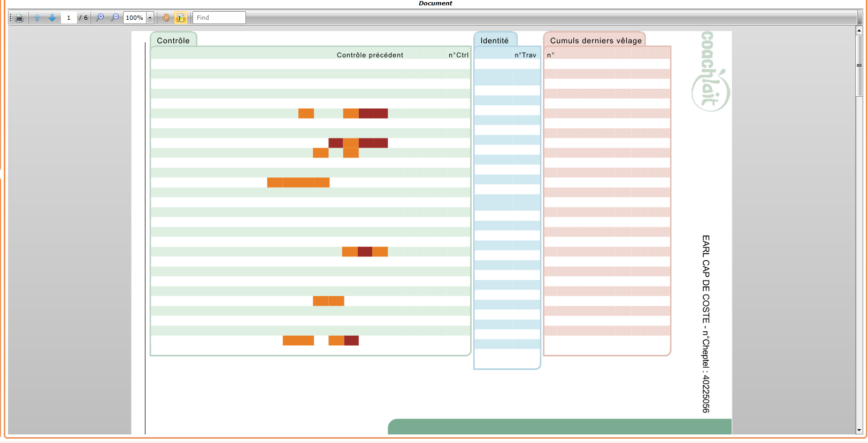
Task: Click the current page number field
Action: 68,18
